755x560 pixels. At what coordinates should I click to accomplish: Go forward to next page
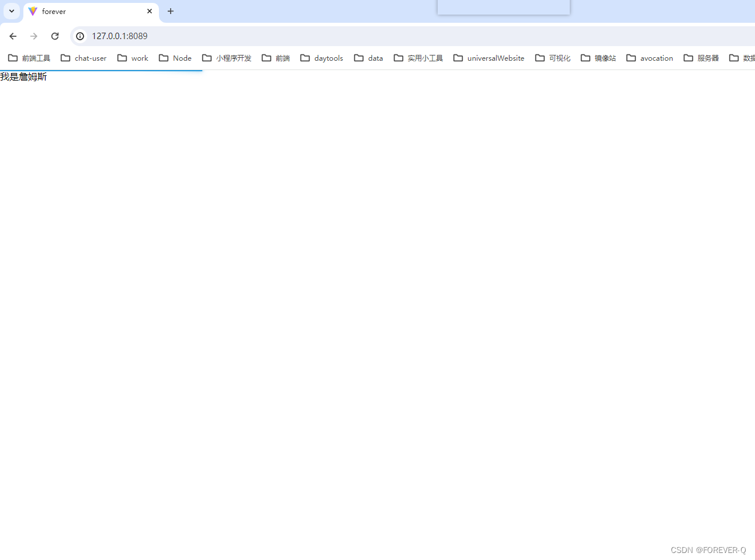pyautogui.click(x=34, y=36)
